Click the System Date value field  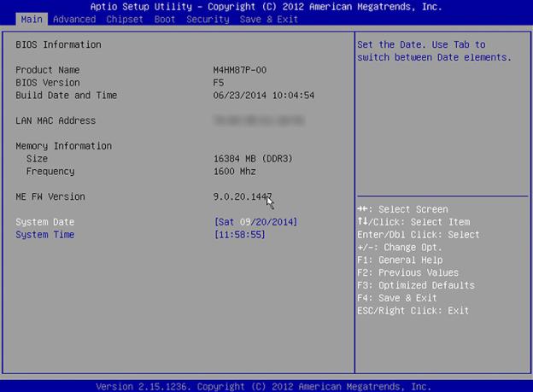256,222
